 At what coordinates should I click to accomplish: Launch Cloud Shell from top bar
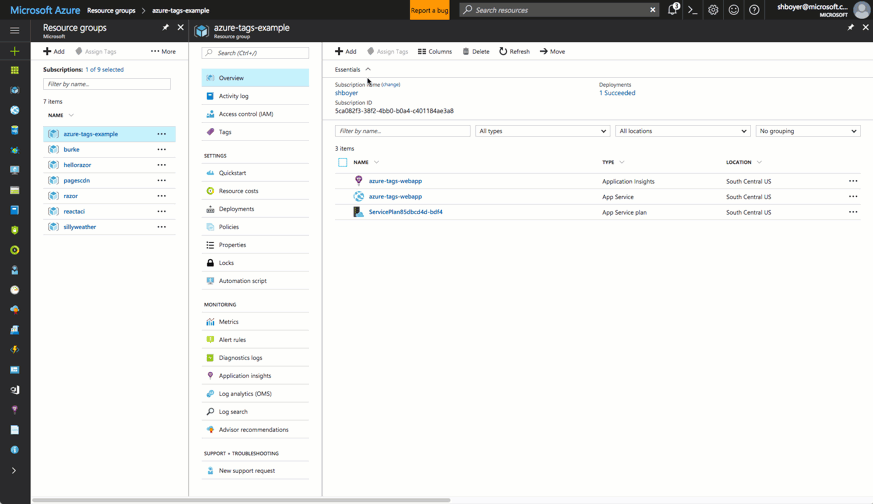tap(693, 9)
